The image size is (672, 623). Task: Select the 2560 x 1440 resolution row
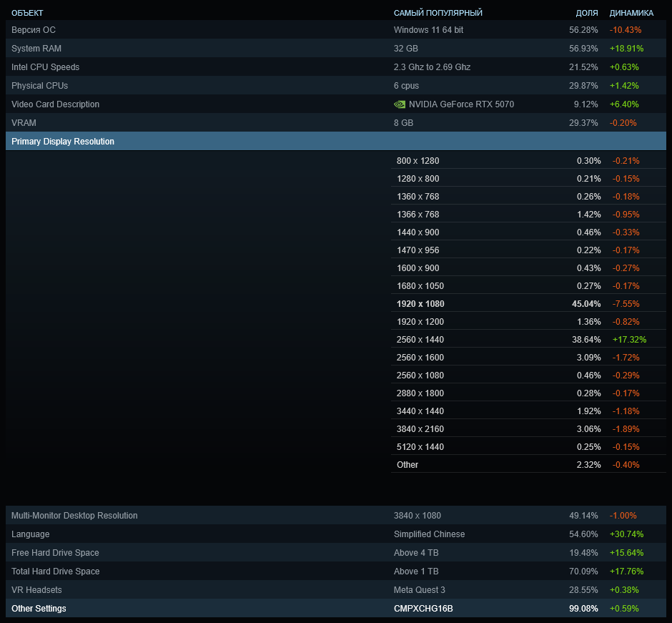pyautogui.click(x=528, y=339)
